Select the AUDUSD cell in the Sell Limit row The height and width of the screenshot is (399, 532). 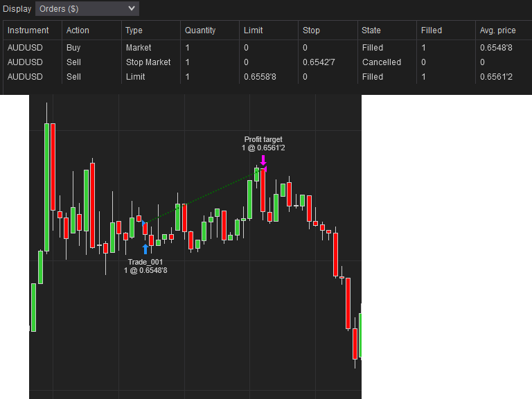pyautogui.click(x=25, y=77)
